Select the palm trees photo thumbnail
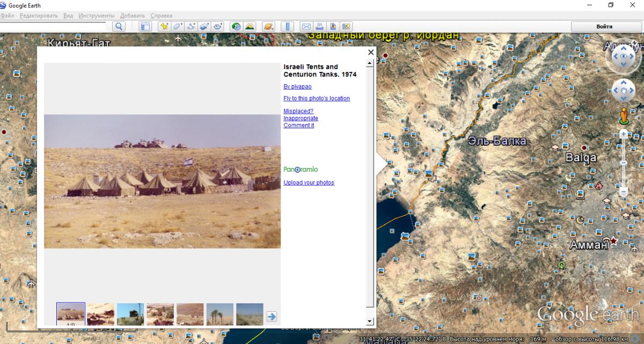This screenshot has width=644, height=344. pyautogui.click(x=220, y=314)
